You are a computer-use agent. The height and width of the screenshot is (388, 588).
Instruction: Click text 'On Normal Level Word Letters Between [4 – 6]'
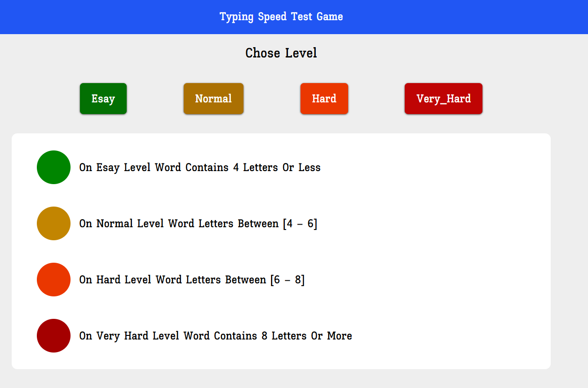pyautogui.click(x=198, y=224)
